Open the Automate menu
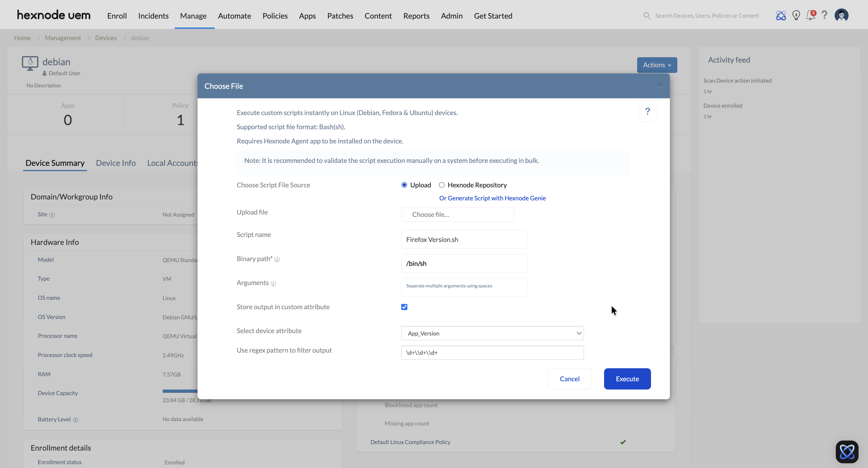Image resolution: width=868 pixels, height=468 pixels. point(234,15)
